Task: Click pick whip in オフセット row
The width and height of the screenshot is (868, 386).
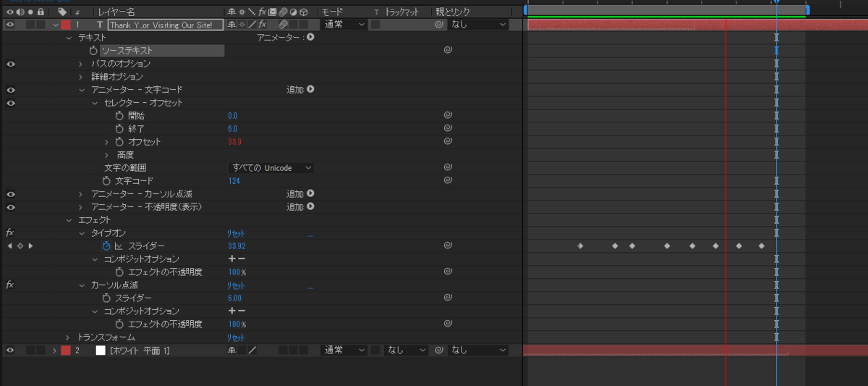Action: [448, 142]
